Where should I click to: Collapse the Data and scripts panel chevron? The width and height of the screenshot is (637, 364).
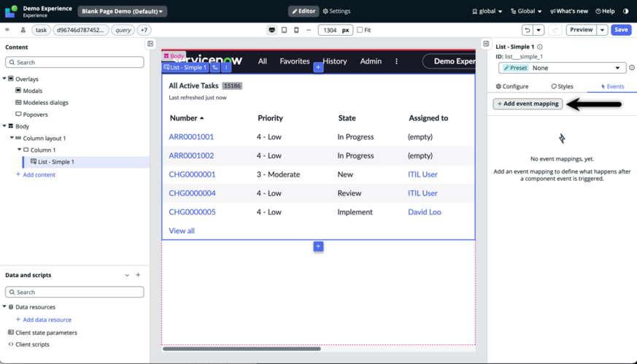[127, 275]
